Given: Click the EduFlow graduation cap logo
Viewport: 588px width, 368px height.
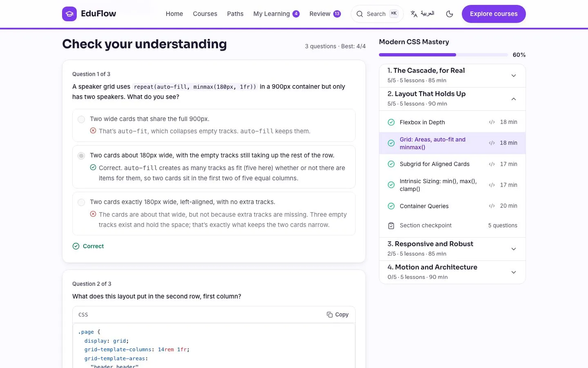Looking at the screenshot, I should click(69, 14).
